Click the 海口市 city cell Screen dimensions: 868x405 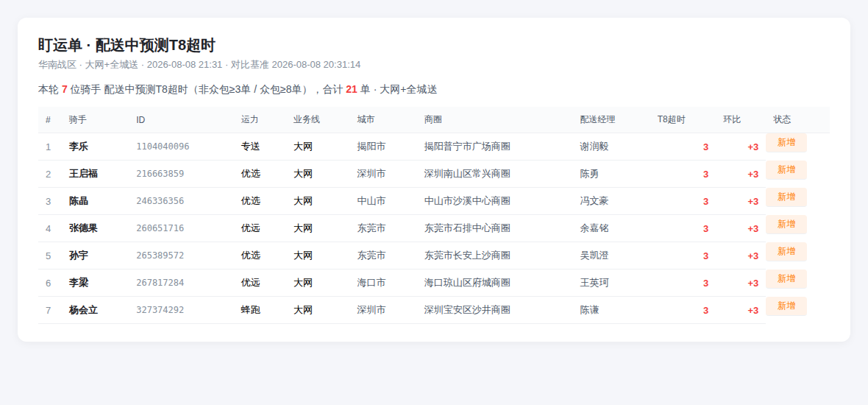371,283
